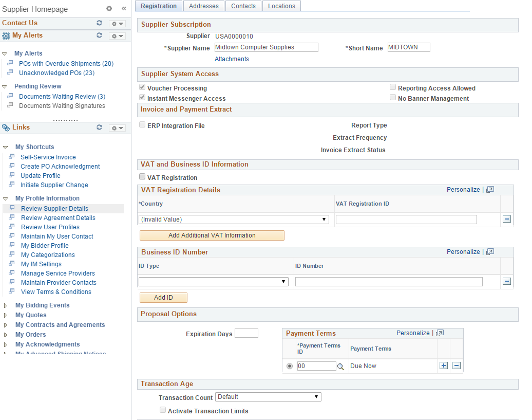The width and height of the screenshot is (532, 420).
Task: Open Links pagelet options menu
Action: point(117,128)
